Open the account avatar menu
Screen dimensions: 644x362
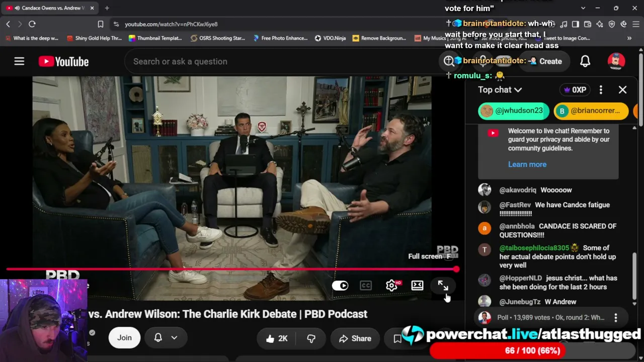pyautogui.click(x=616, y=61)
